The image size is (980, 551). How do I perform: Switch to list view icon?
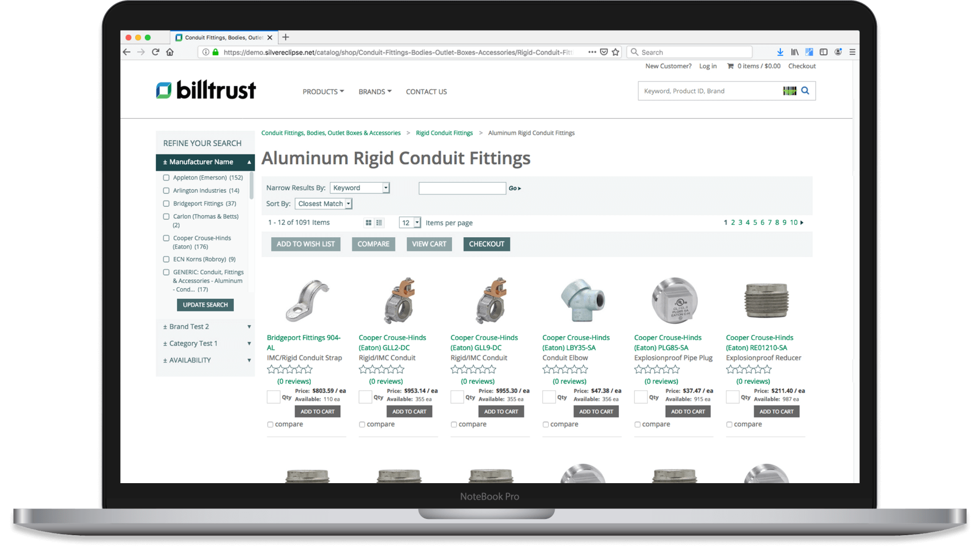coord(379,223)
